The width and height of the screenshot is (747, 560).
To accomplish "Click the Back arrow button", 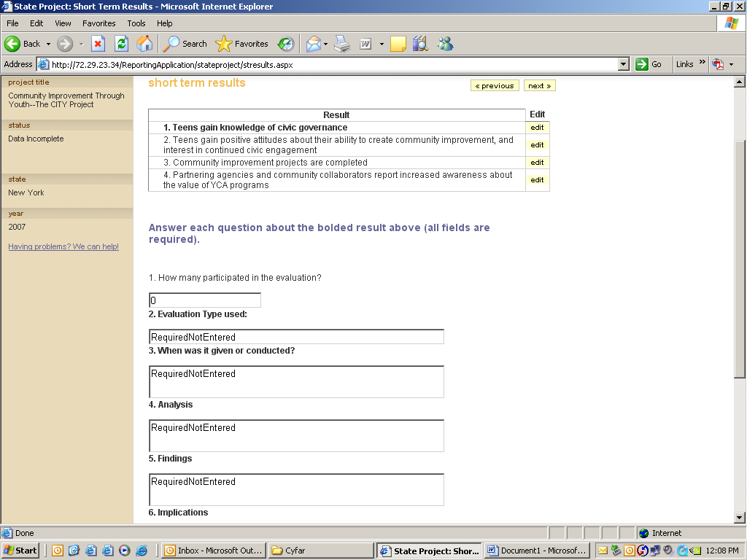I will (x=23, y=44).
